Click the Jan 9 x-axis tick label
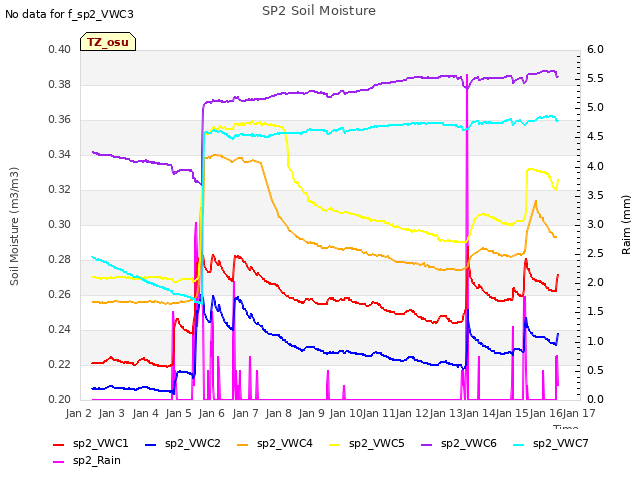Viewport: 640px width, 480px height. tap(312, 413)
